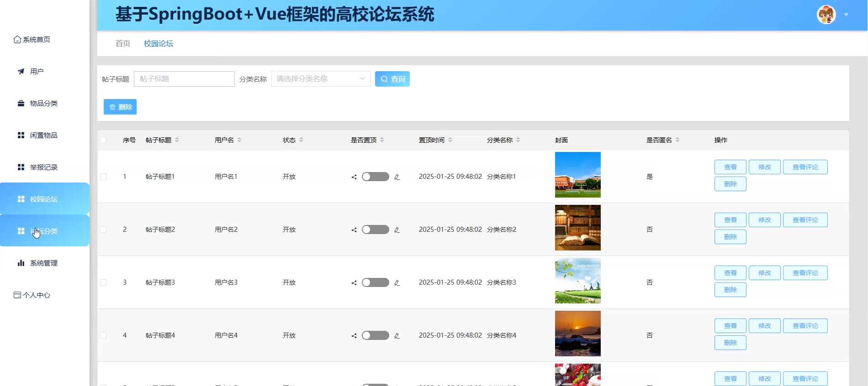This screenshot has width=868, height=386.
Task: Click 查看 for row 帖子标题1
Action: [730, 167]
